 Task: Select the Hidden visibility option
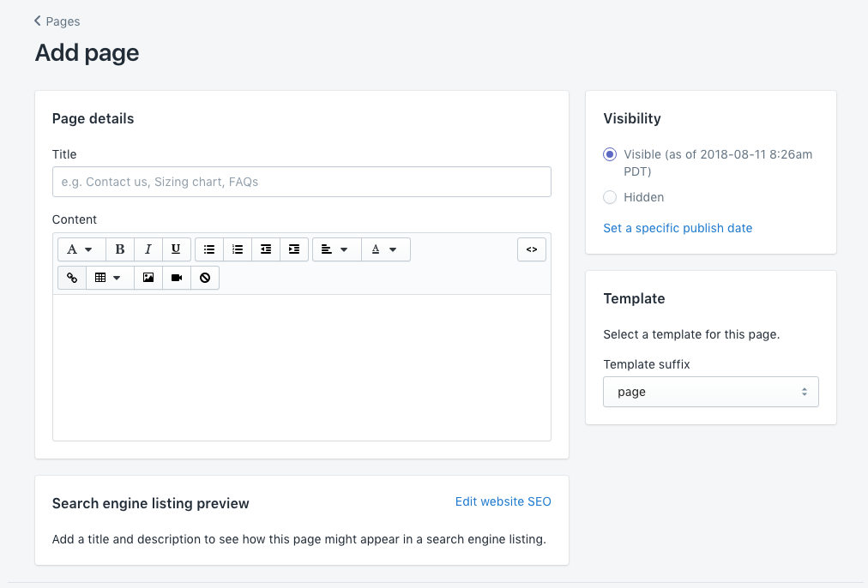pos(610,197)
